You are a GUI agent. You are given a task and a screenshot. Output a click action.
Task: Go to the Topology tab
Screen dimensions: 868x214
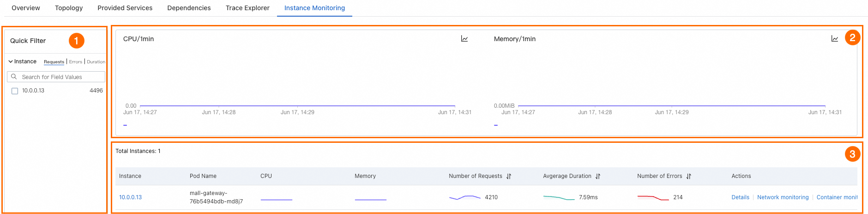tap(69, 8)
